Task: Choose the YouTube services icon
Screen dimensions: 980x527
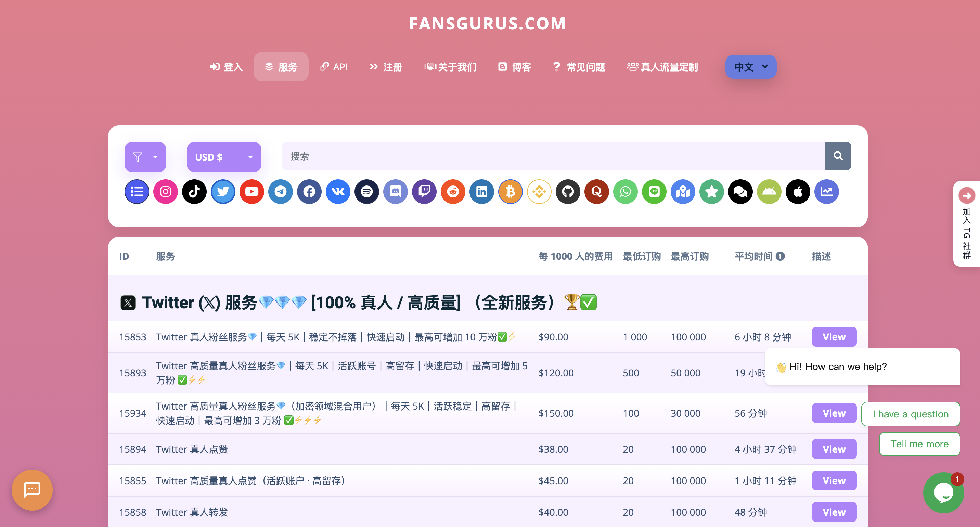Action: (252, 191)
